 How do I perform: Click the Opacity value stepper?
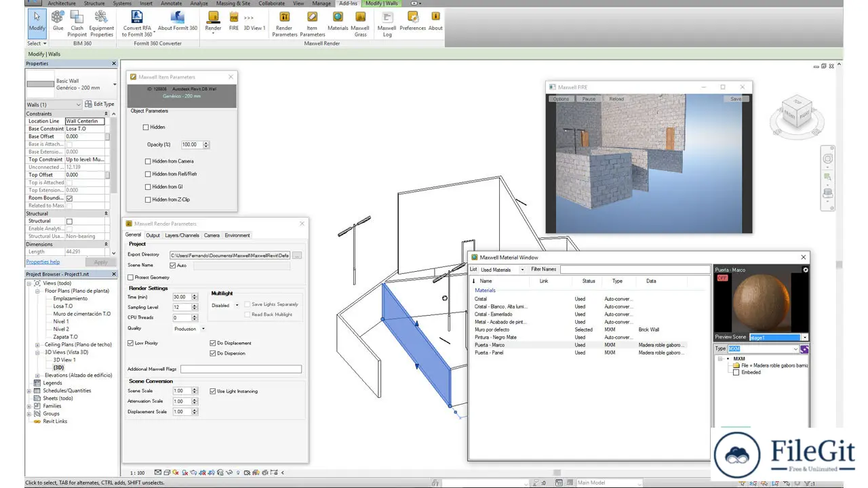pyautogui.click(x=206, y=144)
